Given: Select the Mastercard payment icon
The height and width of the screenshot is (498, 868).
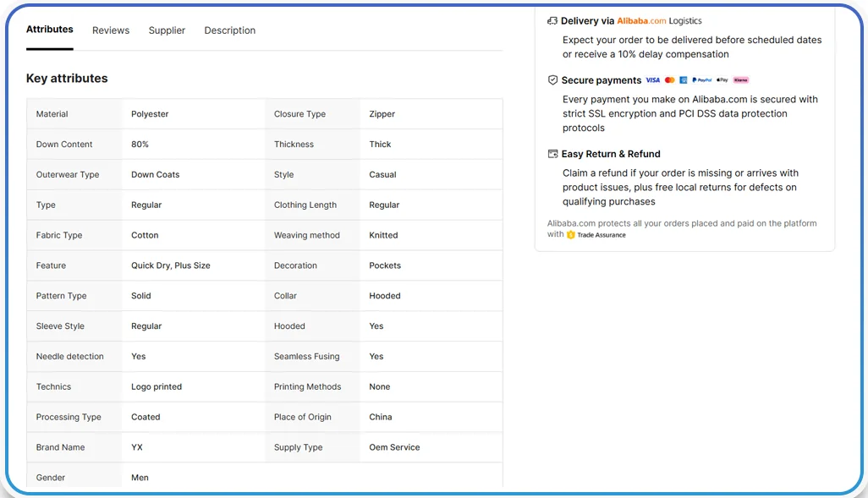Looking at the screenshot, I should [x=669, y=80].
